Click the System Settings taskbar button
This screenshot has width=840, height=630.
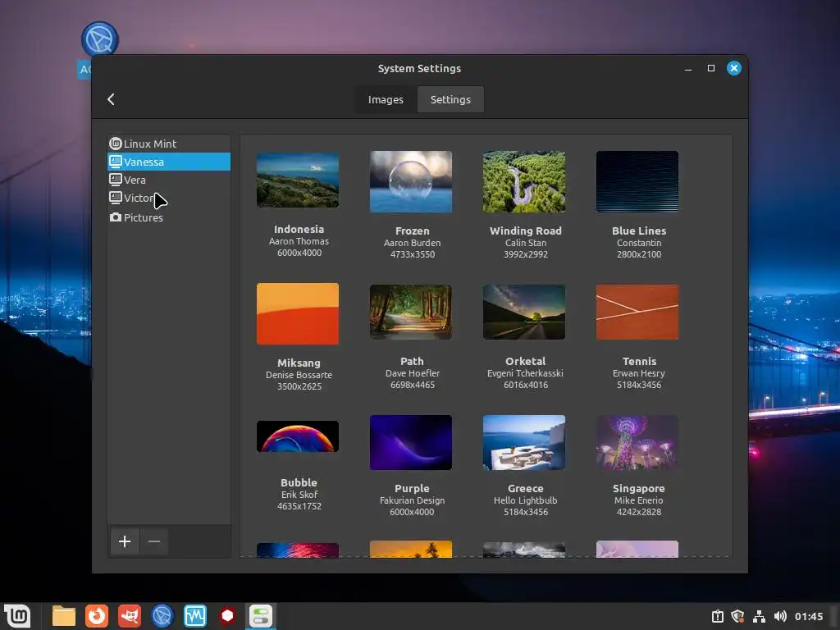point(261,616)
